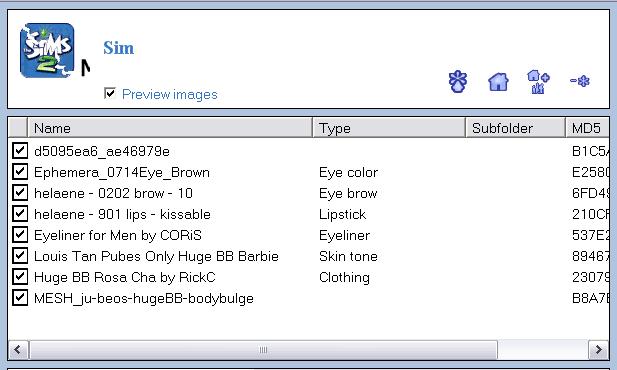Click the MD5 value starting with 2307
617x370 pixels.
[590, 278]
